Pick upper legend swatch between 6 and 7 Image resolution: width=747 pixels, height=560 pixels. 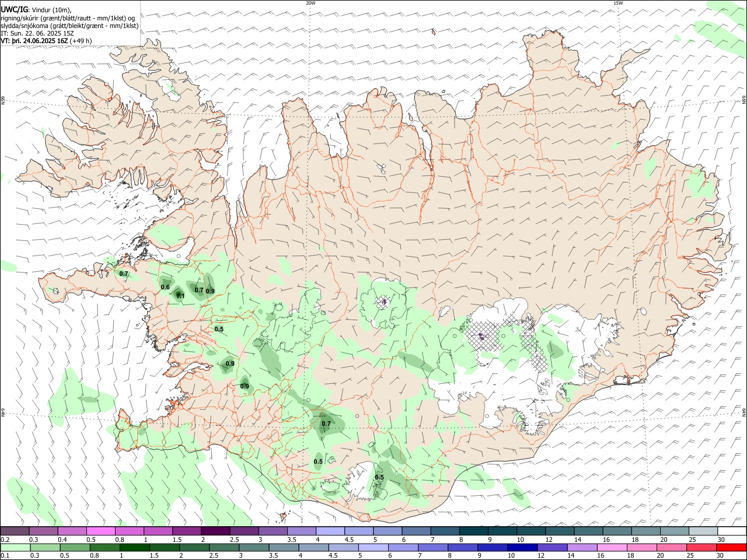point(416,531)
